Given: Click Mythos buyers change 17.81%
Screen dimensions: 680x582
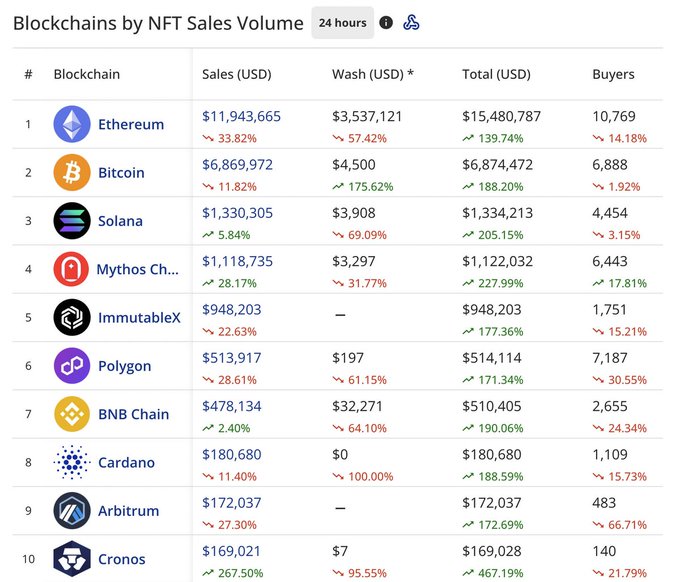Looking at the screenshot, I should (x=620, y=283).
